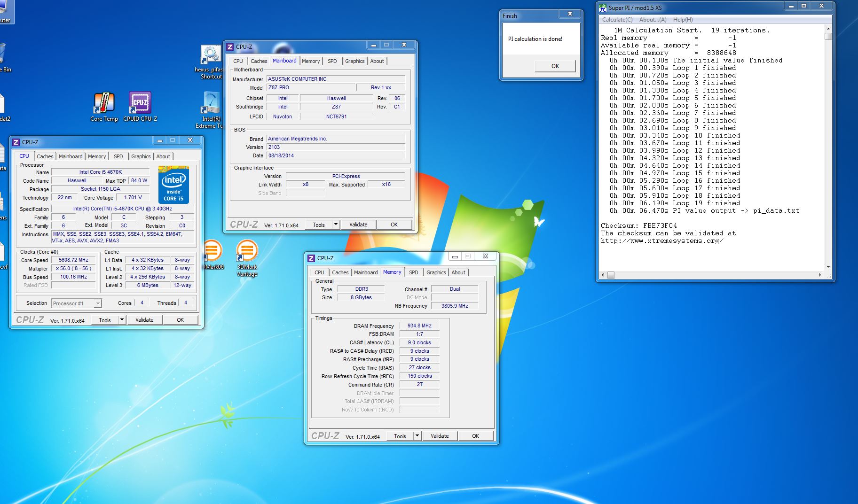
Task: Click the CPU-Z Mainboard window title icon
Action: pos(230,47)
